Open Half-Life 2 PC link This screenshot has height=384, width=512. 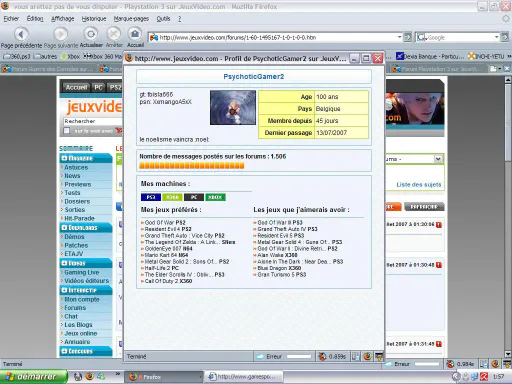click(162, 268)
